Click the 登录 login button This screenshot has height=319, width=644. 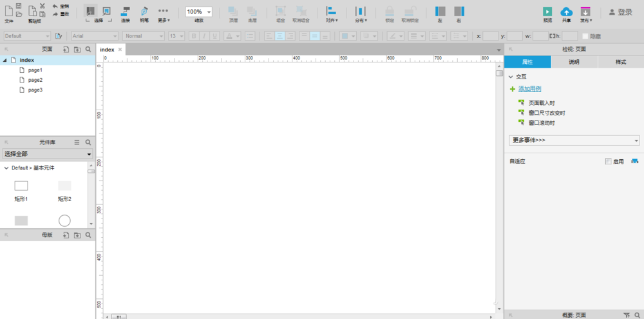pyautogui.click(x=621, y=12)
